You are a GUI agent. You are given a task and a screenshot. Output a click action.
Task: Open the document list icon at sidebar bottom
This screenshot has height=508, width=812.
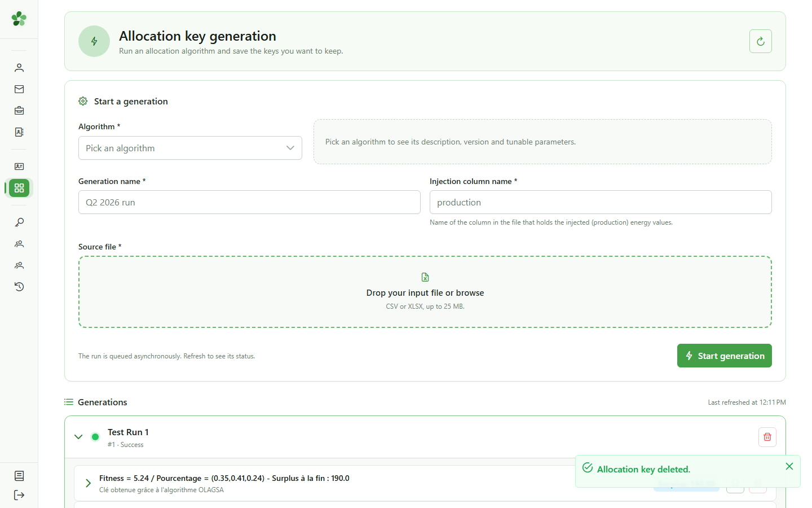[x=19, y=476]
